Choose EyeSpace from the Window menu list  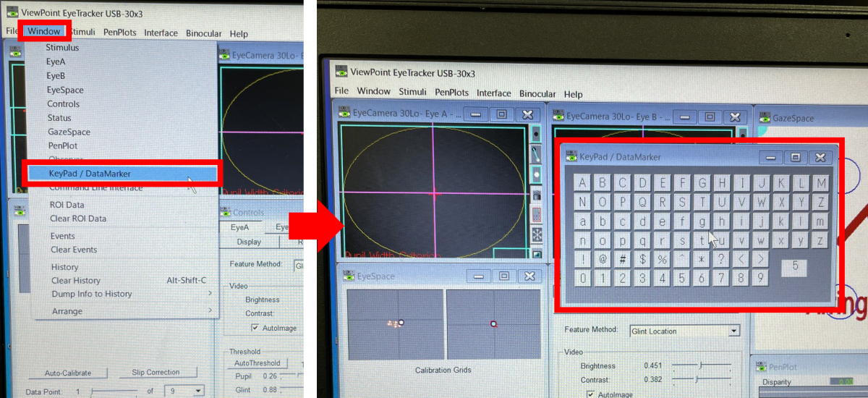(x=64, y=90)
